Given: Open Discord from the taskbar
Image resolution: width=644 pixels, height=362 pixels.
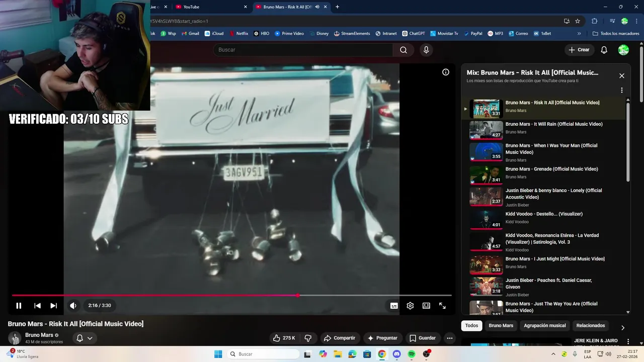Looking at the screenshot, I should (396, 354).
